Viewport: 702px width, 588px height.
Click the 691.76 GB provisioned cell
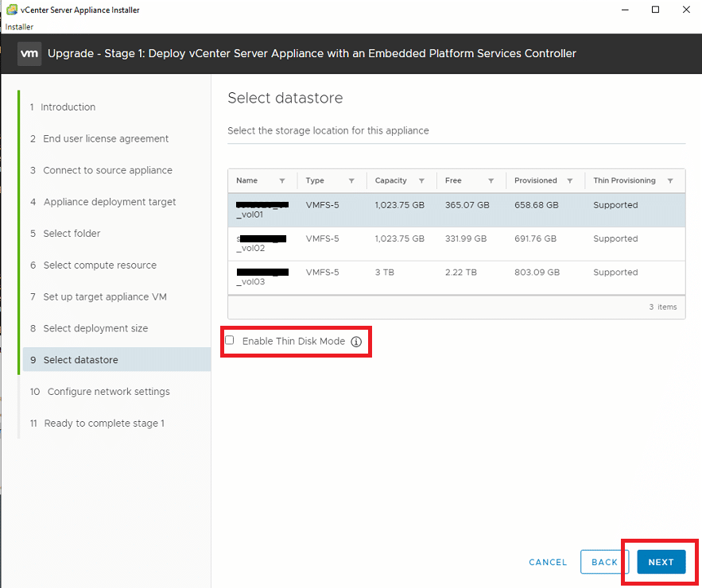coord(536,239)
